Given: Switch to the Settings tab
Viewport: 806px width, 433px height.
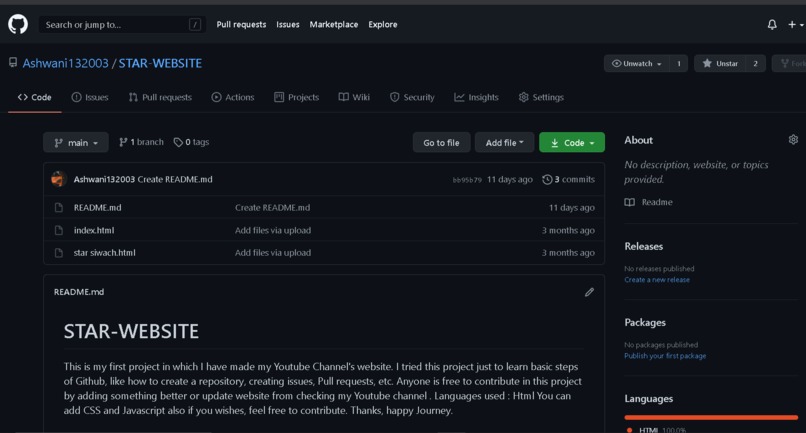Looking at the screenshot, I should [x=541, y=97].
